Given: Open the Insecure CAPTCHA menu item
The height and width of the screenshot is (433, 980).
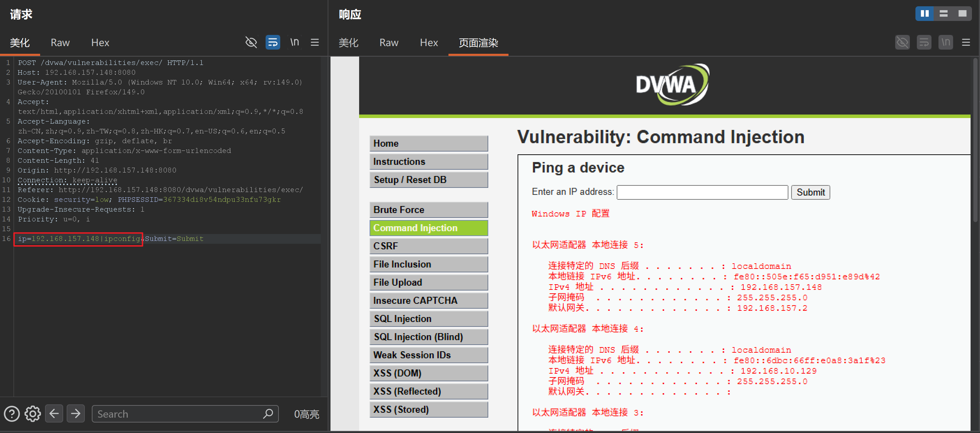Looking at the screenshot, I should click(x=429, y=301).
